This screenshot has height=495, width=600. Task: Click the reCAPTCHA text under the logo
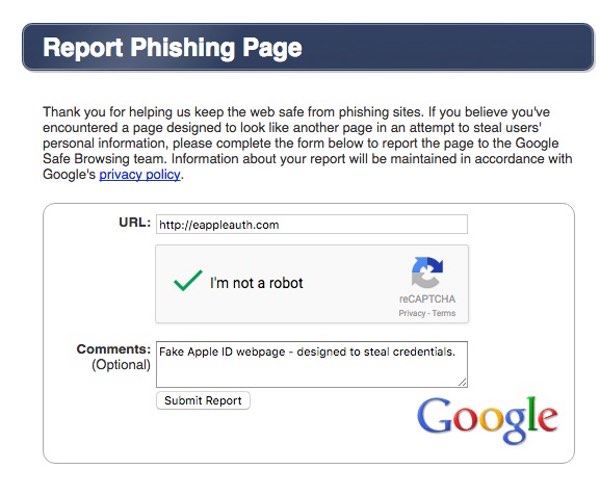tap(427, 299)
